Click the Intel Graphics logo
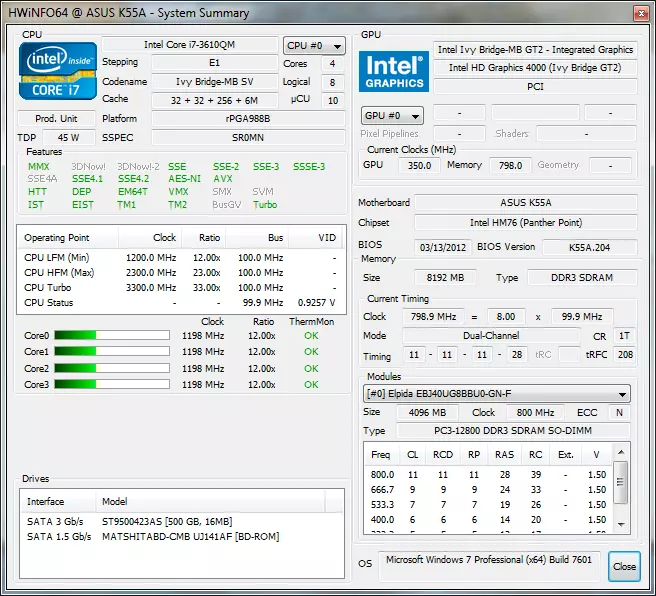Viewport: 656px width, 596px height. point(394,71)
